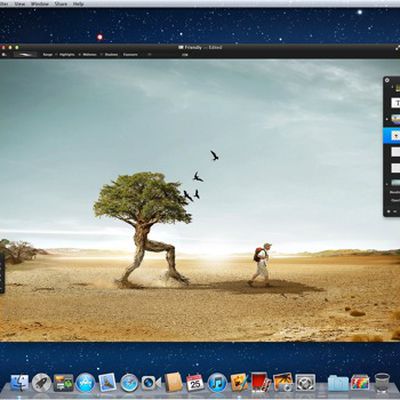Open Finder from the Dock
The width and height of the screenshot is (400, 400).
[x=20, y=383]
